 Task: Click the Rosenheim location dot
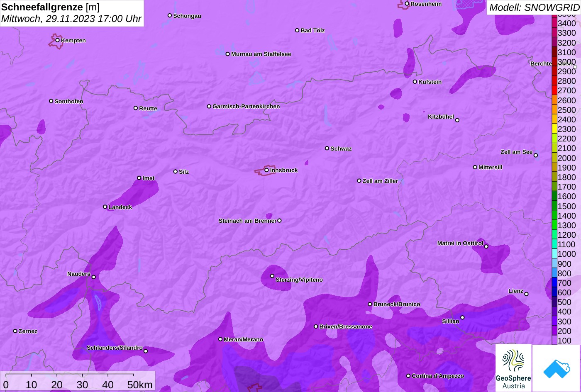point(407,4)
